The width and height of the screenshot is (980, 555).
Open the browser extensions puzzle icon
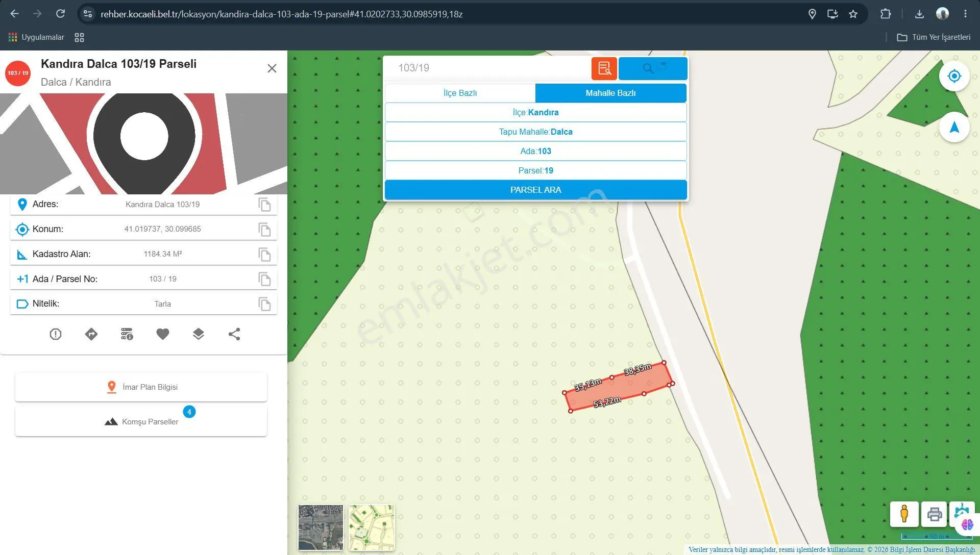tap(886, 14)
